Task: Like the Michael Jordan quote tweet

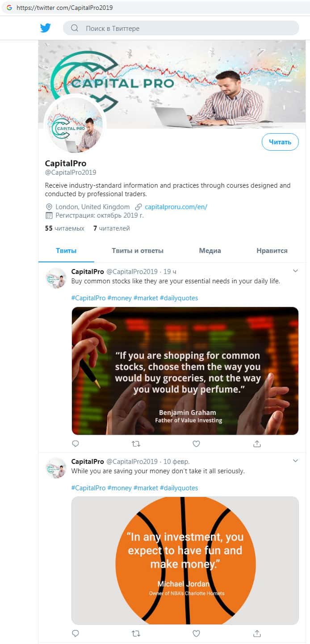Action: click(x=196, y=633)
